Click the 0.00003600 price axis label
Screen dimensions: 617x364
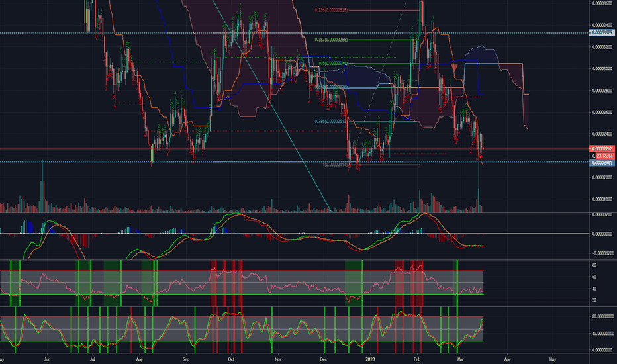(602, 3)
